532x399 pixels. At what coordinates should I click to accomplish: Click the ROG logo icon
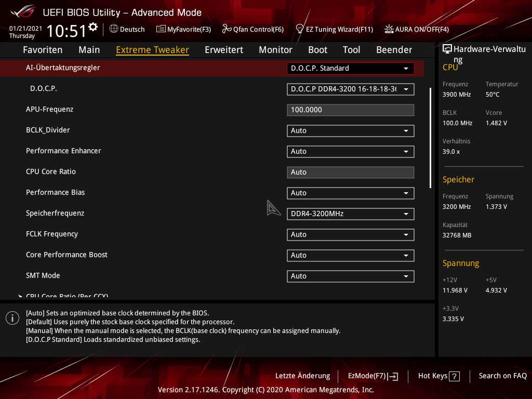click(x=22, y=11)
